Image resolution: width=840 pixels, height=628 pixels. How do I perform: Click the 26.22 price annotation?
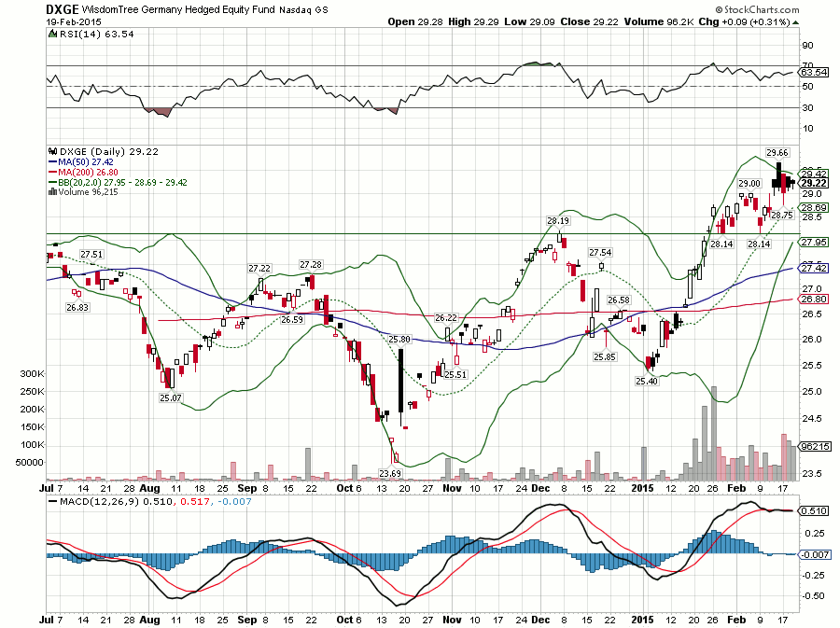pos(446,317)
